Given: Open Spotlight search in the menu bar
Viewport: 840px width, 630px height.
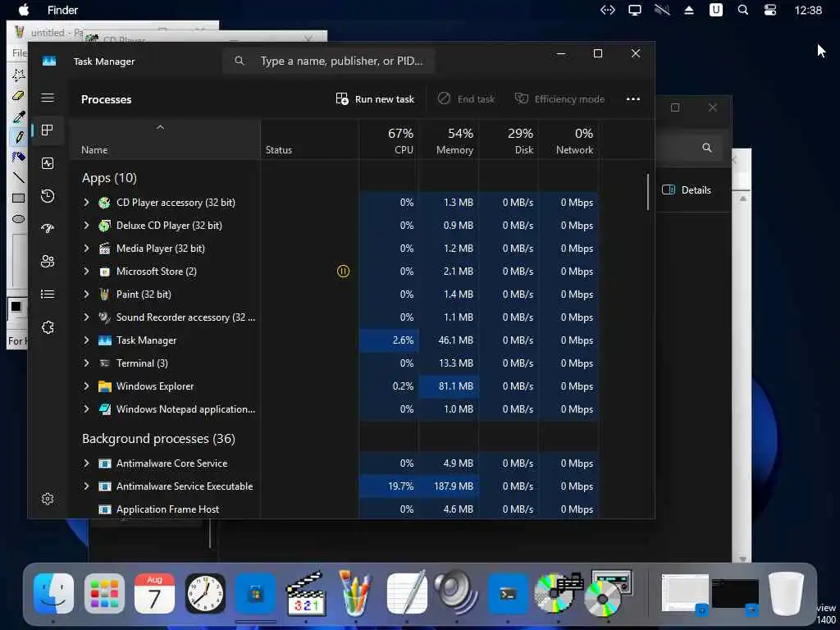Looking at the screenshot, I should (x=742, y=10).
